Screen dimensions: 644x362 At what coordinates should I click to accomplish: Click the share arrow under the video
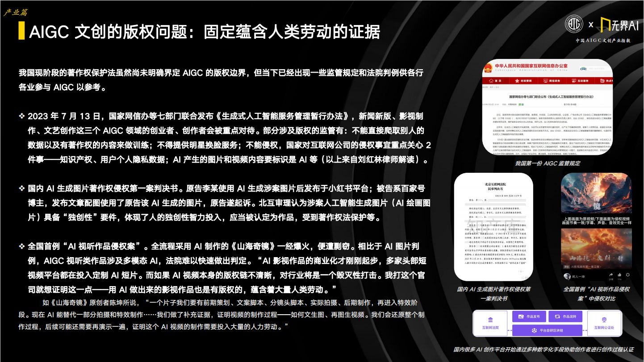click(x=611, y=275)
